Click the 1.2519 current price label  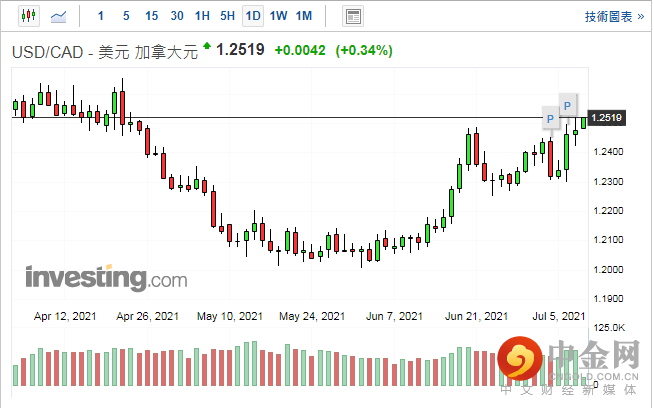606,118
